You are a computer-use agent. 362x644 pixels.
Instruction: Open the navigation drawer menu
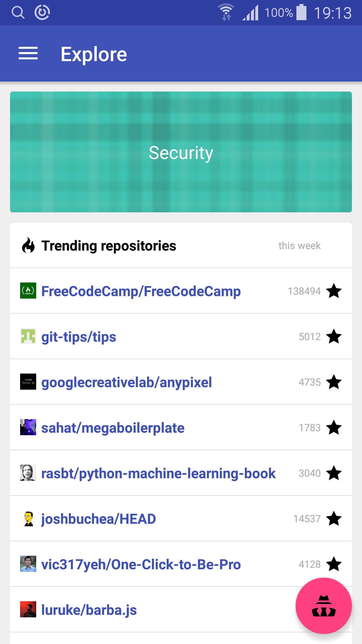tap(28, 53)
